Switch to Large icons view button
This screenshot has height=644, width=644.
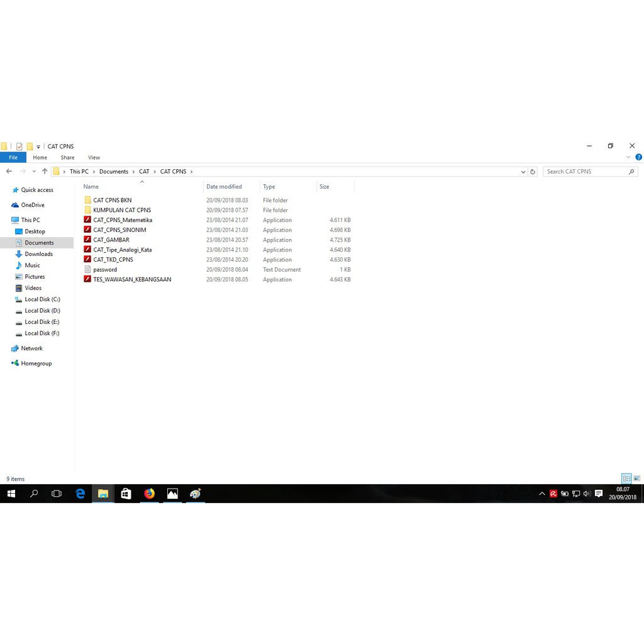point(636,479)
